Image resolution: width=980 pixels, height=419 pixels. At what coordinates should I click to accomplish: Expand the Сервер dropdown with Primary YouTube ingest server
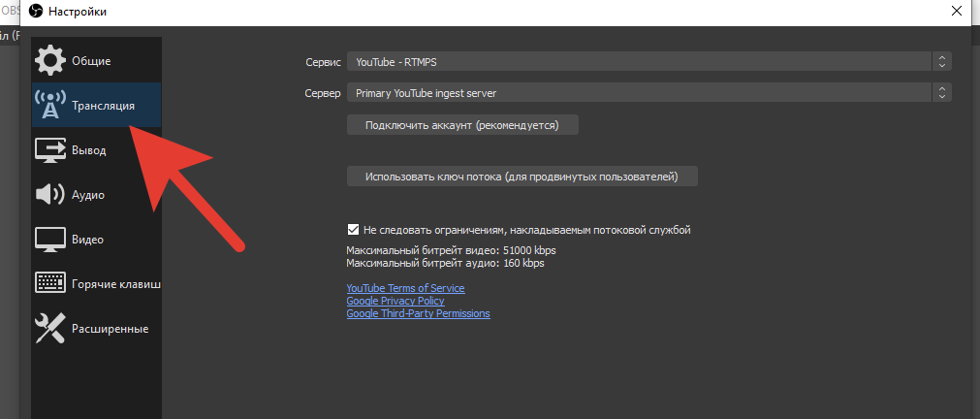648,93
